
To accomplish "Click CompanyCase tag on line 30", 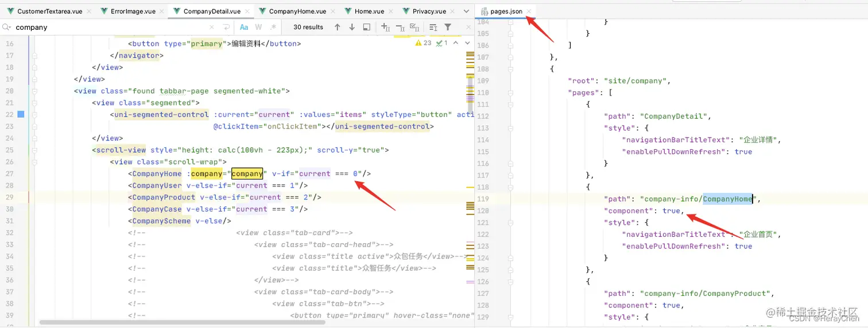I will (x=157, y=209).
